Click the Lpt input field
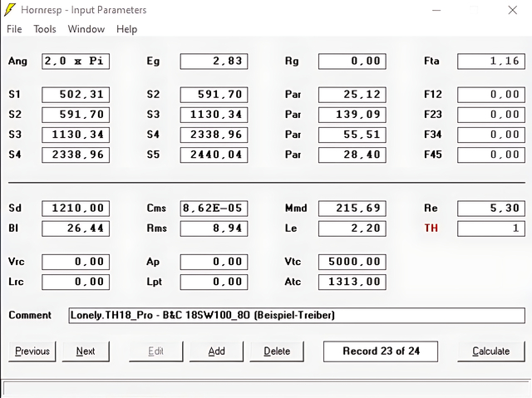This screenshot has height=398, width=532. 214,282
